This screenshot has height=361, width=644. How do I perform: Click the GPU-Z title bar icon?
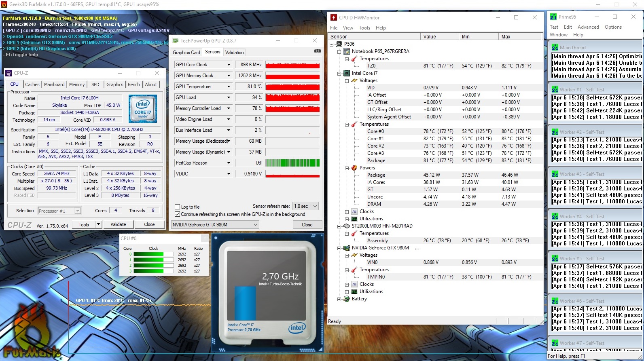tap(175, 40)
